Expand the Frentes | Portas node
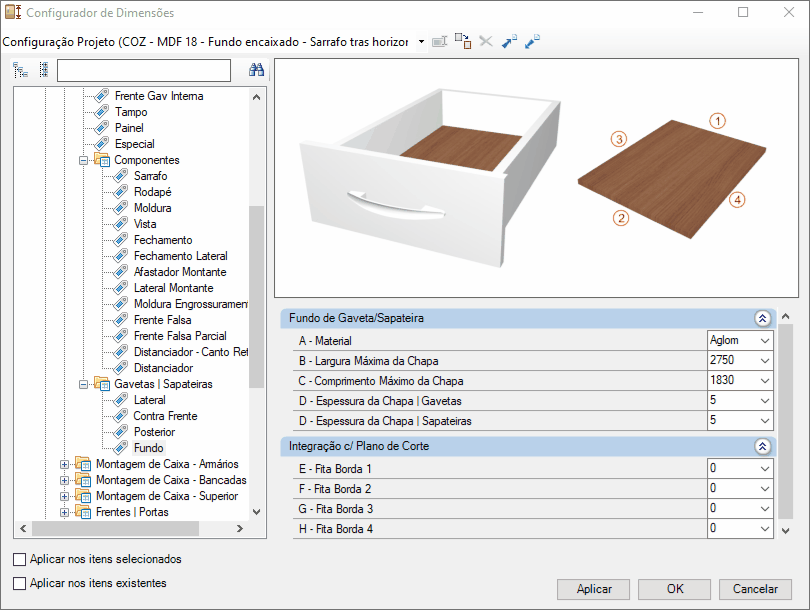 [64, 512]
